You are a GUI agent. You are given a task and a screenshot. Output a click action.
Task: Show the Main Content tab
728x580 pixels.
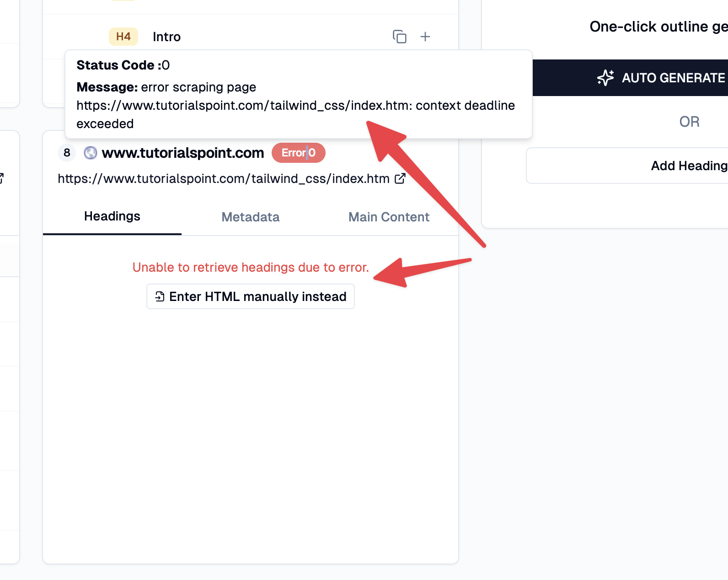pyautogui.click(x=389, y=217)
